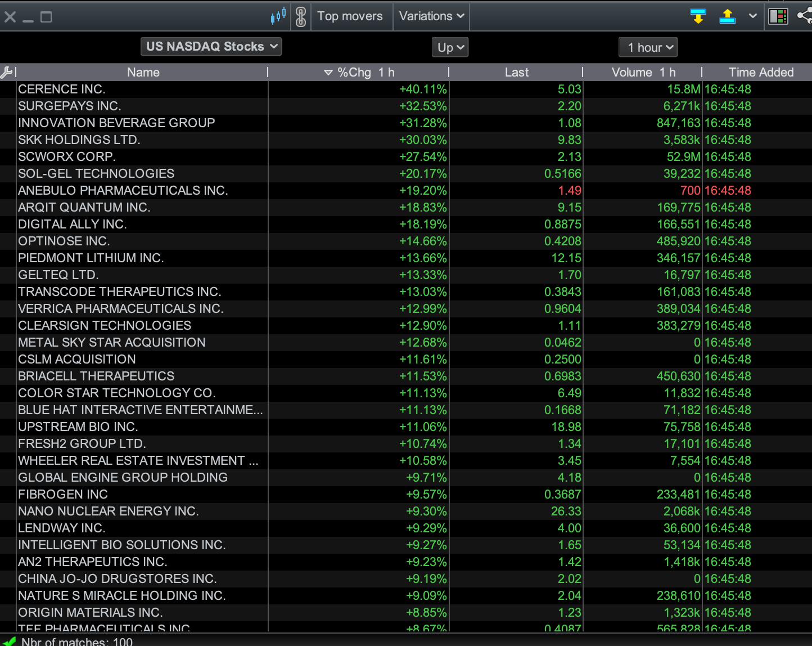Click the share icon
Viewport: 812px width, 646px height.
(805, 16)
